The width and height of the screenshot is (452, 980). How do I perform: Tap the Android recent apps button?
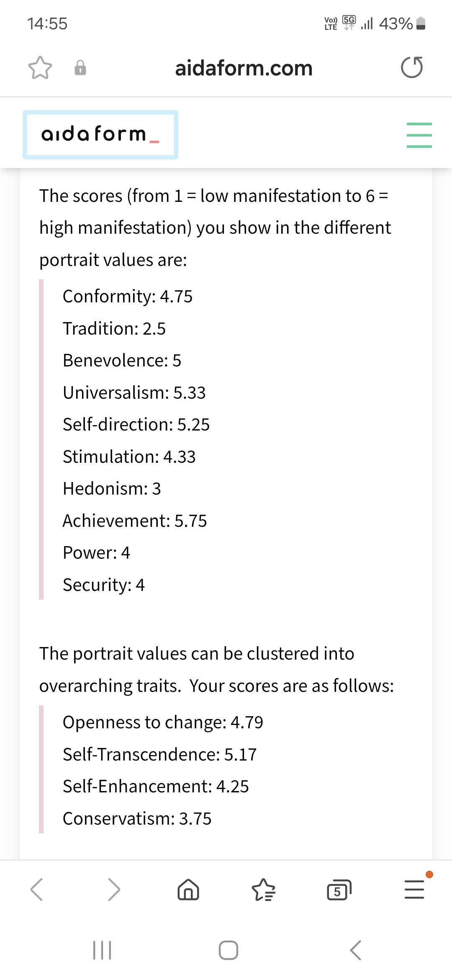pos(102,950)
